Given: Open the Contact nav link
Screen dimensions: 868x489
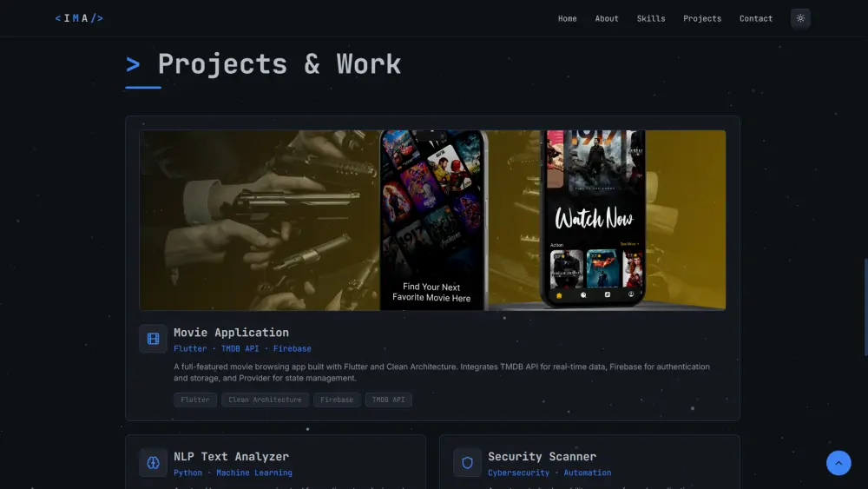Looking at the screenshot, I should [x=756, y=18].
